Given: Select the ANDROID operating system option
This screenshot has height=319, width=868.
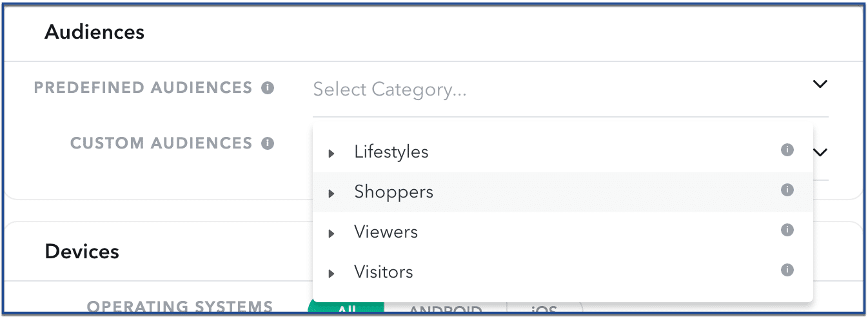Looking at the screenshot, I should (446, 310).
